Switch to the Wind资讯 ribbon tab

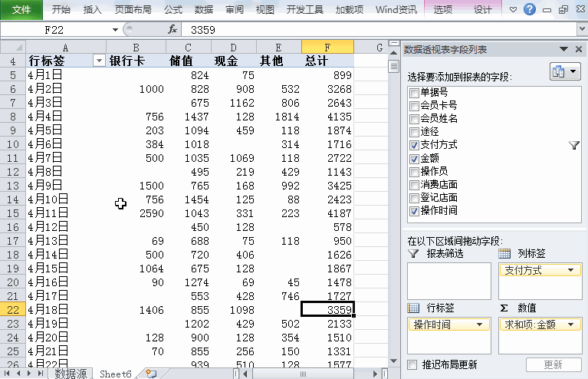click(396, 10)
